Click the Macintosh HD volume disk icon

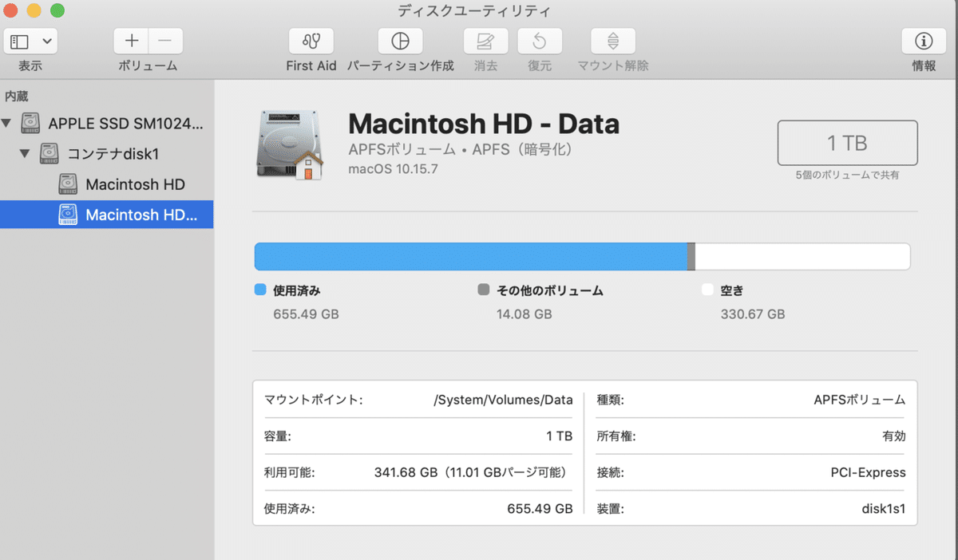coord(68,184)
